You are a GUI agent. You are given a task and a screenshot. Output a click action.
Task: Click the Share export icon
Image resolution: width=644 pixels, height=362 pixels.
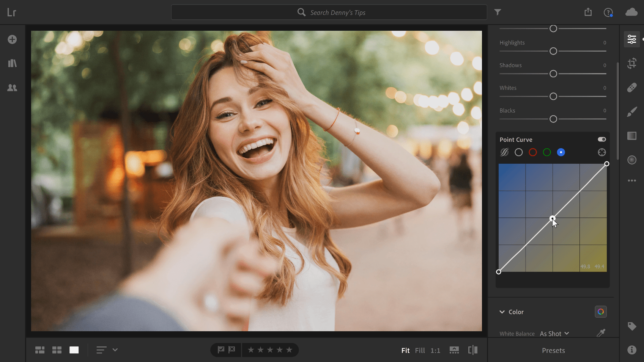coord(588,12)
